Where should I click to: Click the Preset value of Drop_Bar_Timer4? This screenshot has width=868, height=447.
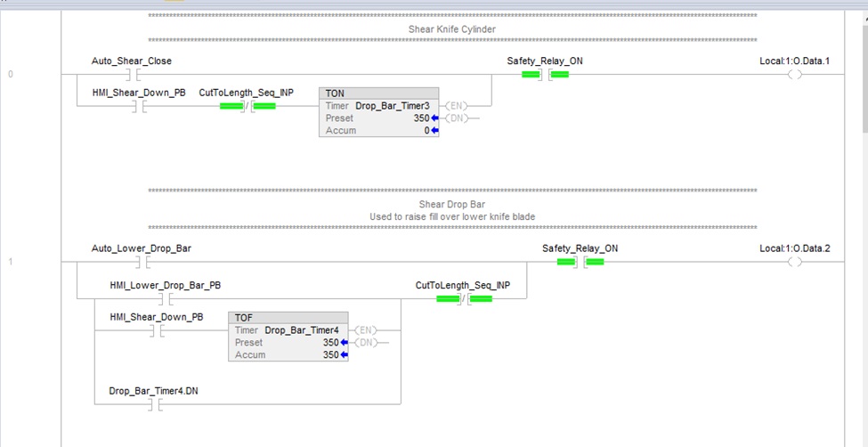point(330,342)
